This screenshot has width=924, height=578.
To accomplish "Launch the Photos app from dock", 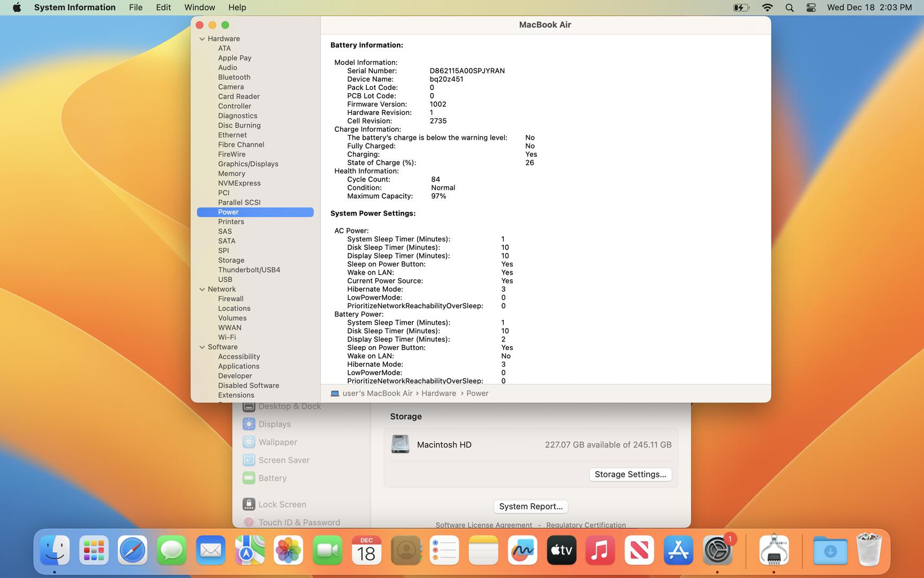I will (x=288, y=550).
